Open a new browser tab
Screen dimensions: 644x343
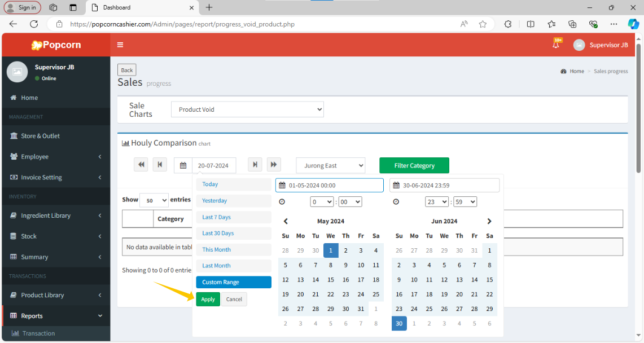(x=209, y=7)
